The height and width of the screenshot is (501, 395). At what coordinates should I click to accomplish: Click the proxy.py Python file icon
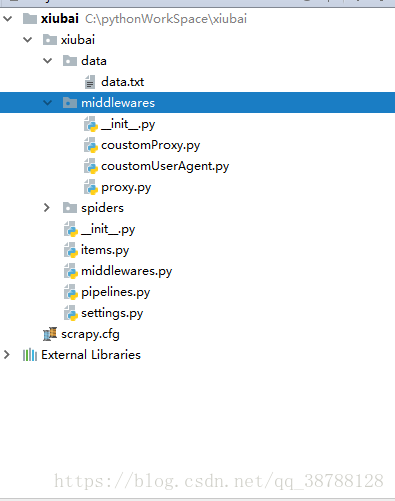pos(91,187)
